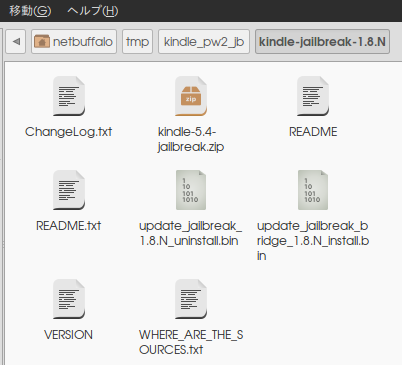This screenshot has width=402, height=365.
Task: Click WHERE_ARE_THE_SOURCES.txt filename label
Action: [x=191, y=342]
